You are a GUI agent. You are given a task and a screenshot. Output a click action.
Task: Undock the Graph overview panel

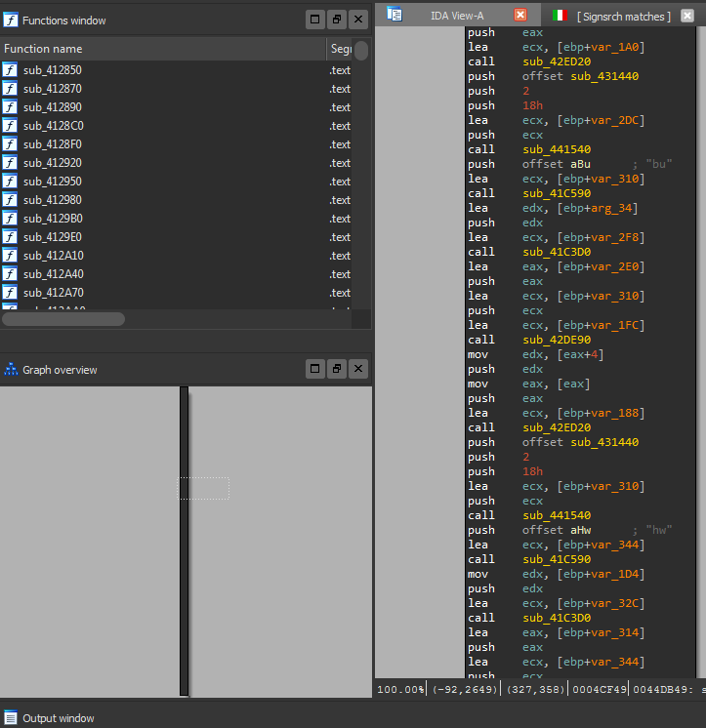pyautogui.click(x=336, y=369)
